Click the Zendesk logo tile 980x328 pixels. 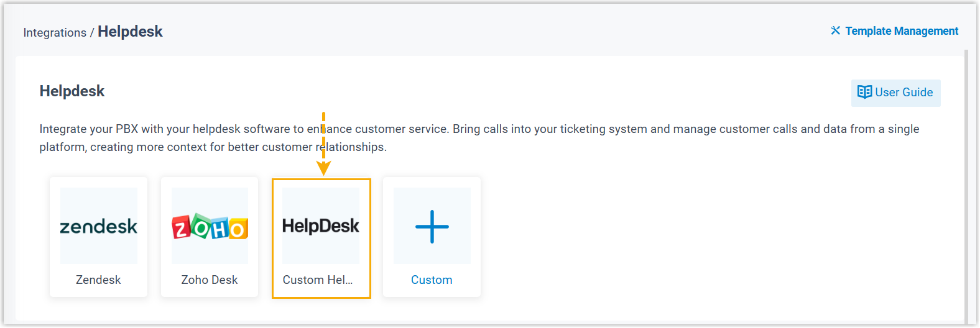98,226
